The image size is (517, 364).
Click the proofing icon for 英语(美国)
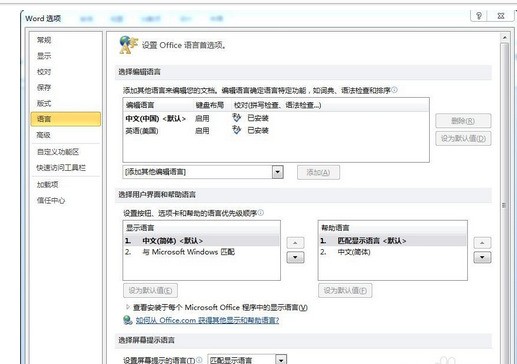coord(236,130)
